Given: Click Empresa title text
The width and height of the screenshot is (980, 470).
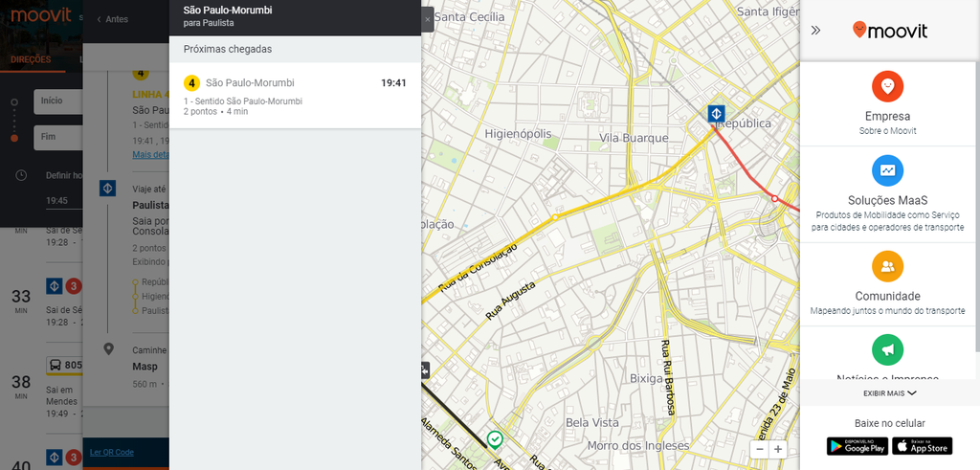Looking at the screenshot, I should [x=887, y=116].
